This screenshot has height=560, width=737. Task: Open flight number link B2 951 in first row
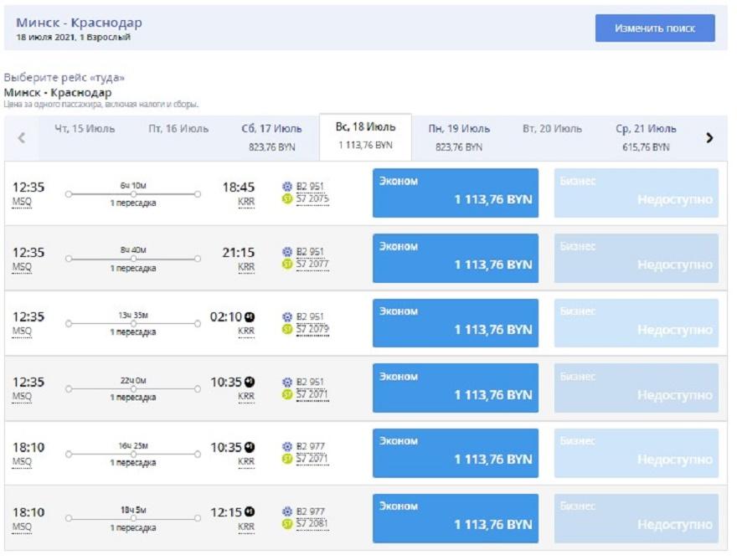310,187
